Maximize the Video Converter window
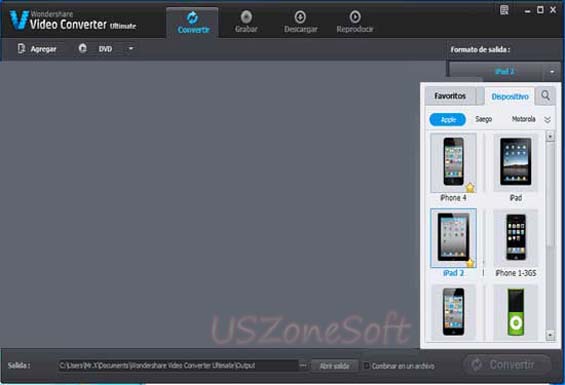Image resolution: width=565 pixels, height=385 pixels. (540, 10)
